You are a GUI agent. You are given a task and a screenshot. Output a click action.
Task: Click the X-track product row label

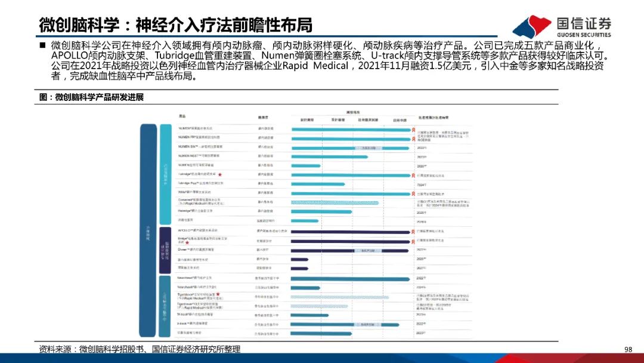(x=193, y=324)
